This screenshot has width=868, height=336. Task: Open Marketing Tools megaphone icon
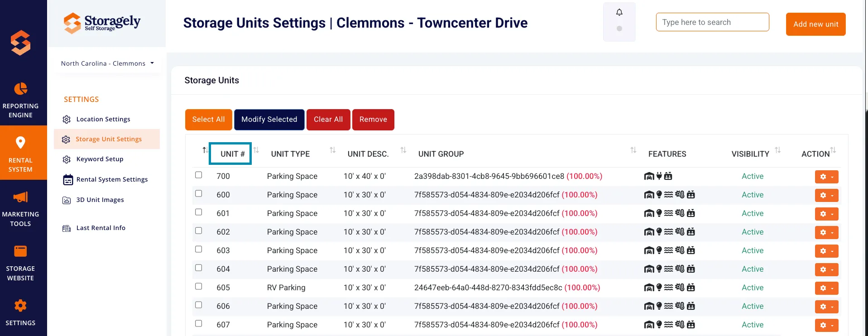click(20, 197)
